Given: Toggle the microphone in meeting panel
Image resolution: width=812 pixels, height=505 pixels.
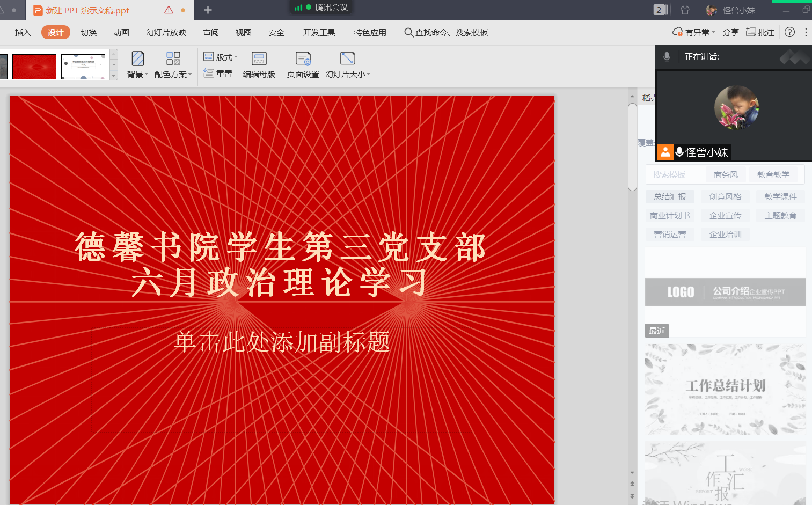Looking at the screenshot, I should click(x=667, y=57).
